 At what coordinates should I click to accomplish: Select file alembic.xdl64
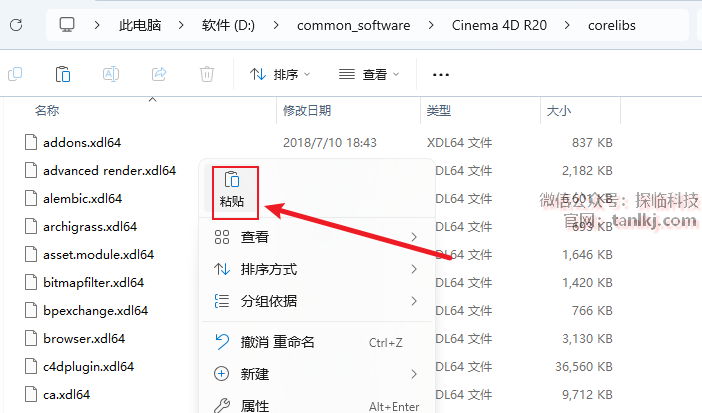[82, 198]
